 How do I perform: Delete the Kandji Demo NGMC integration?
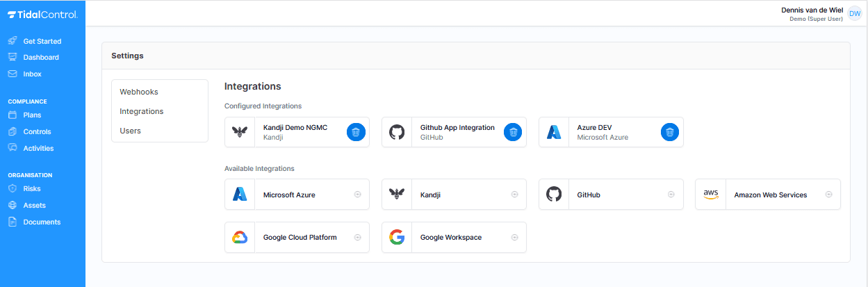tap(355, 132)
